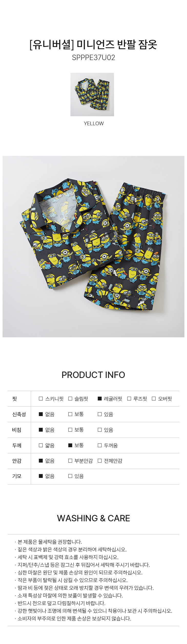The width and height of the screenshot is (187, 644).
Task: Toggle the 신축성 없음 filled checkbox
Action: 41,414
